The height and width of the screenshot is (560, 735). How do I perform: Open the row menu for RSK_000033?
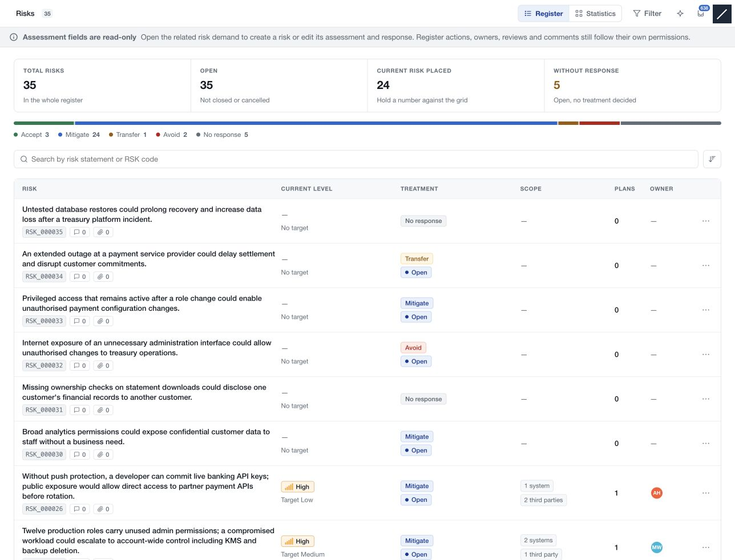pyautogui.click(x=706, y=310)
